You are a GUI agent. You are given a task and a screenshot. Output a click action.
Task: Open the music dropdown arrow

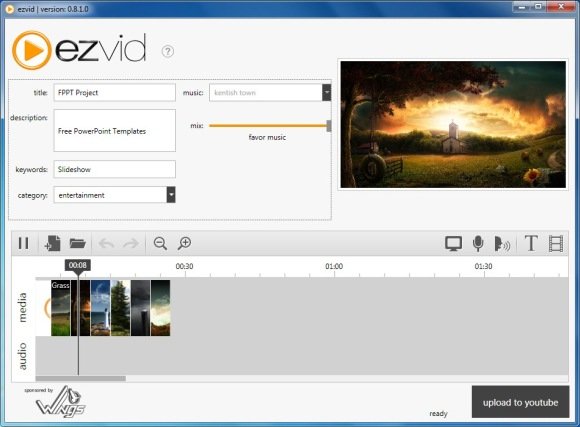click(x=327, y=93)
